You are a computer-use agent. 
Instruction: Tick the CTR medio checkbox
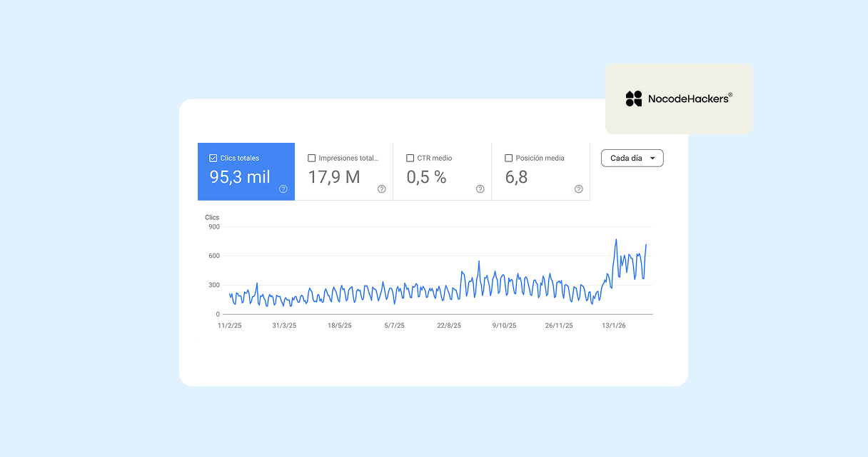[410, 159]
